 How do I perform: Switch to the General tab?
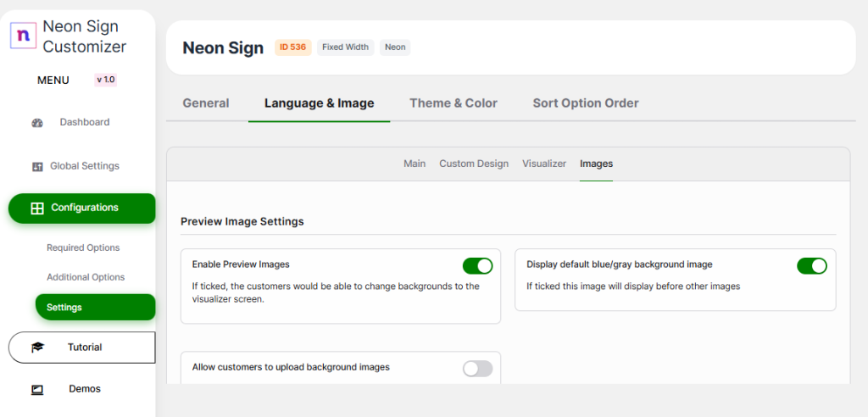coord(206,103)
